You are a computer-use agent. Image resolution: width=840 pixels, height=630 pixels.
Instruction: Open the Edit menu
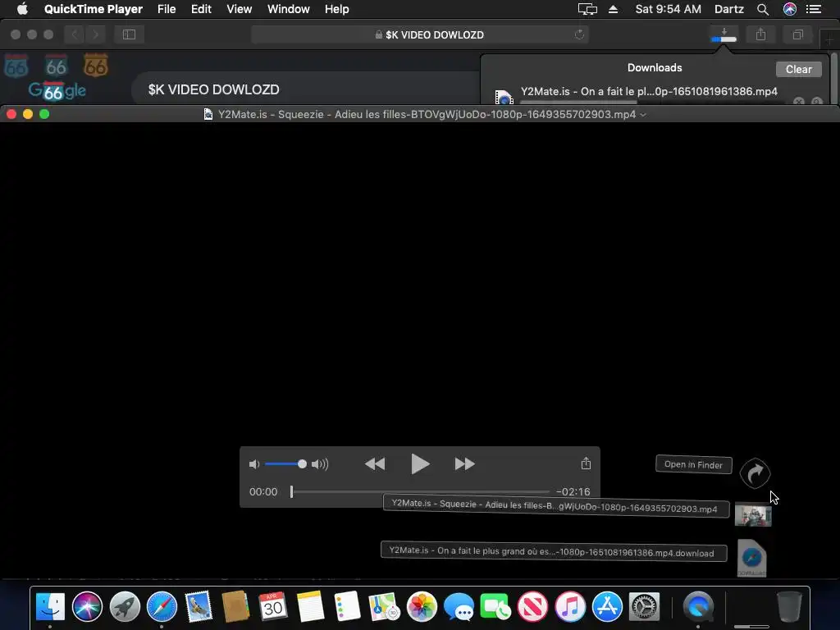(x=201, y=9)
